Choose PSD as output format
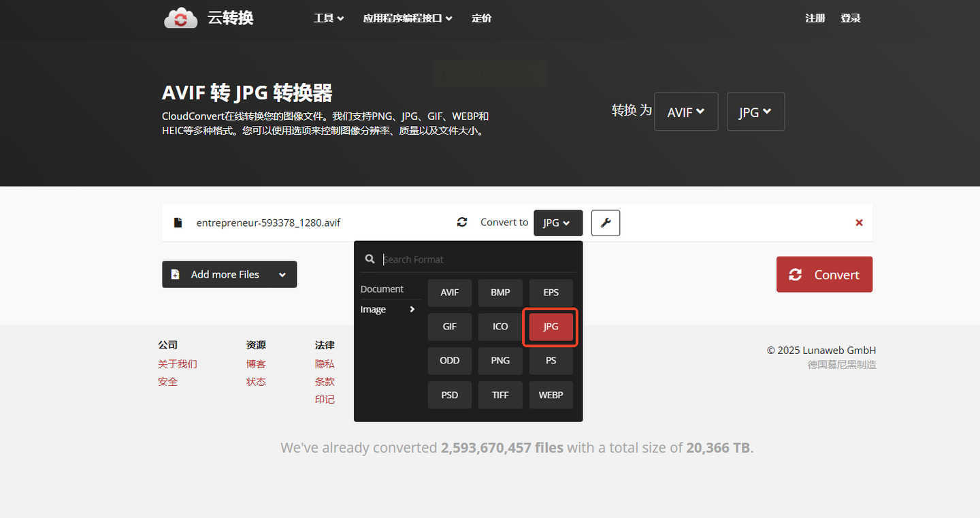Image resolution: width=980 pixels, height=518 pixels. [x=450, y=395]
